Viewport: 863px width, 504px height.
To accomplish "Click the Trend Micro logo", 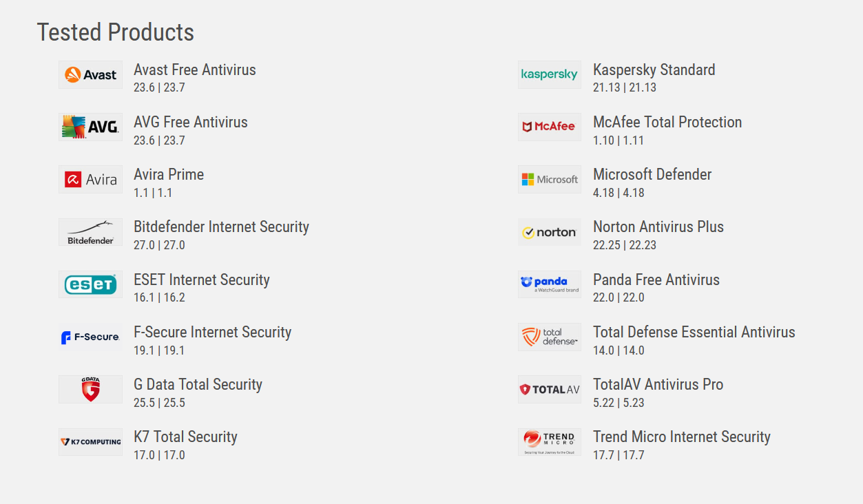I will [x=550, y=441].
